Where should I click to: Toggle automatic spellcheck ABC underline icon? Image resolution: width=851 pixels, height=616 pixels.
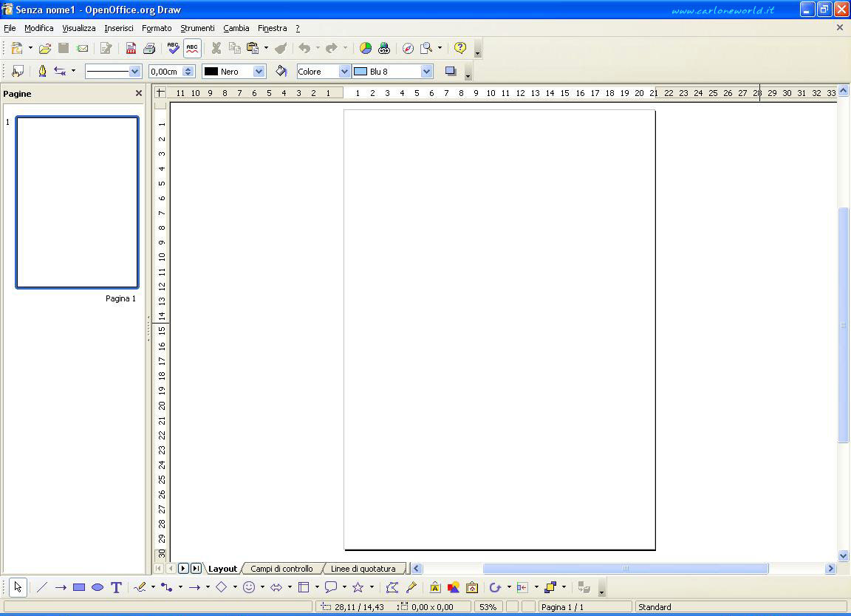pos(192,48)
